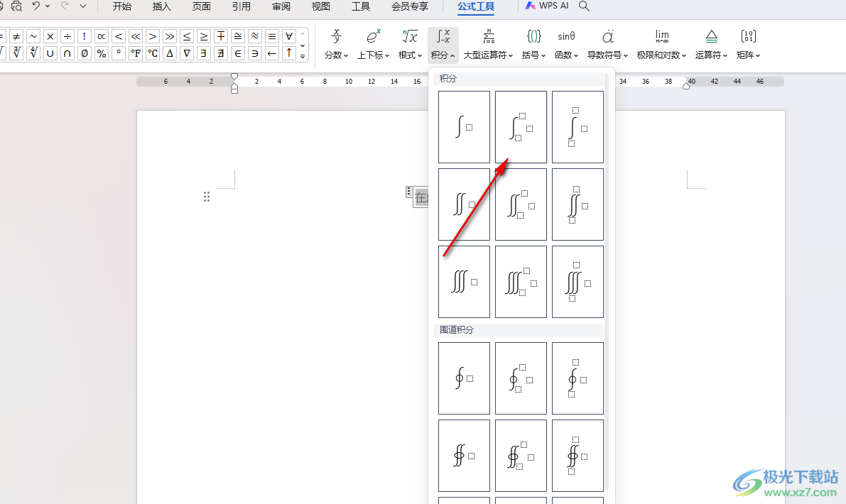Insert the much-less-than symbol

[x=136, y=36]
